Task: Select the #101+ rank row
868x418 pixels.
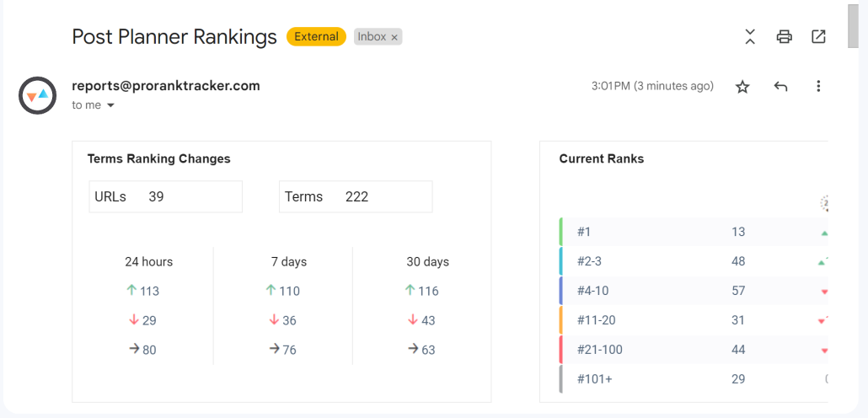Action: (x=694, y=379)
